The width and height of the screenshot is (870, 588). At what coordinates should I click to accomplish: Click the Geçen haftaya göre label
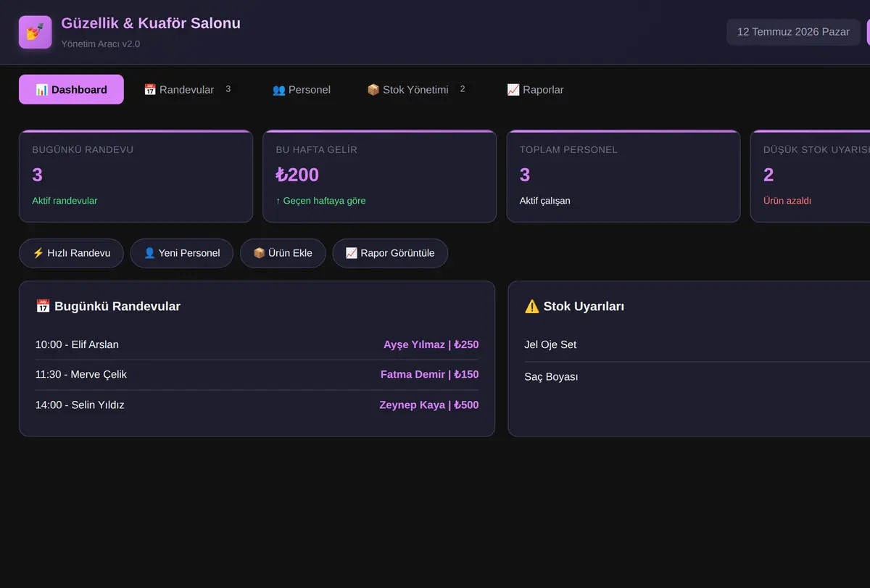pos(320,200)
